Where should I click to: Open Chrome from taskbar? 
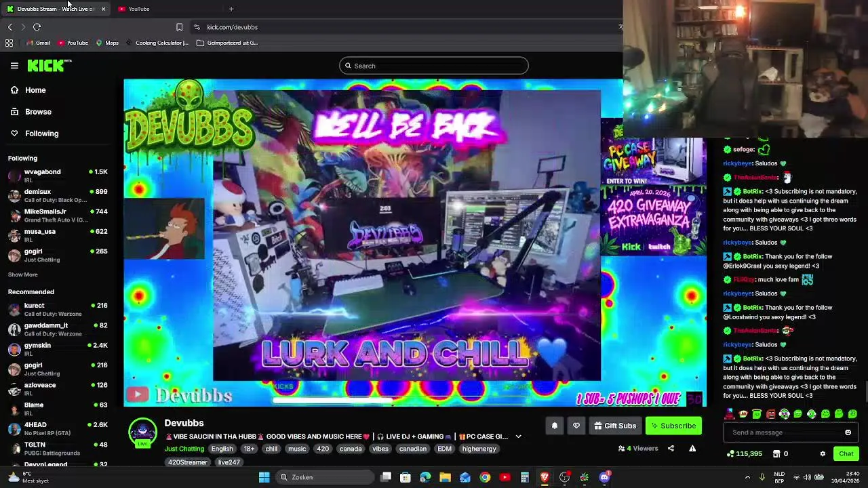click(485, 477)
